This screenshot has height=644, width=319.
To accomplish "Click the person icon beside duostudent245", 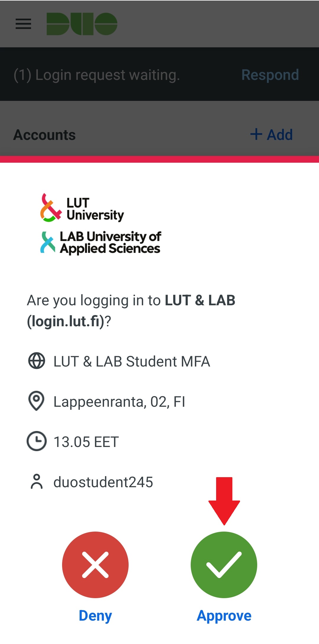I will pyautogui.click(x=37, y=481).
